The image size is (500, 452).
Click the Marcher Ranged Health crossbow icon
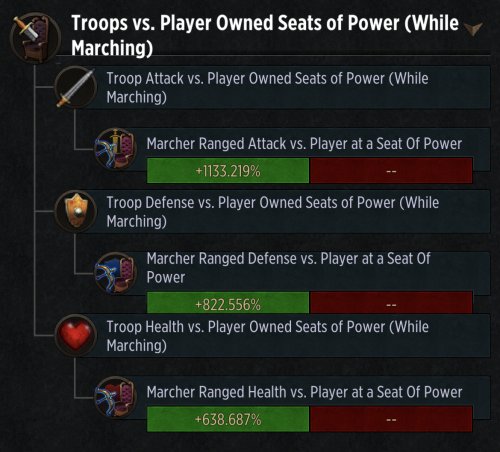click(115, 397)
